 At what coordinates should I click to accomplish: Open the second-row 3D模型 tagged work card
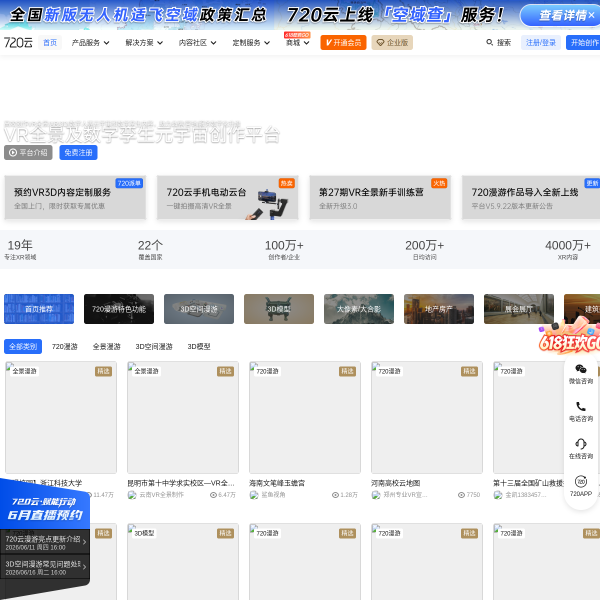pyautogui.click(x=183, y=562)
